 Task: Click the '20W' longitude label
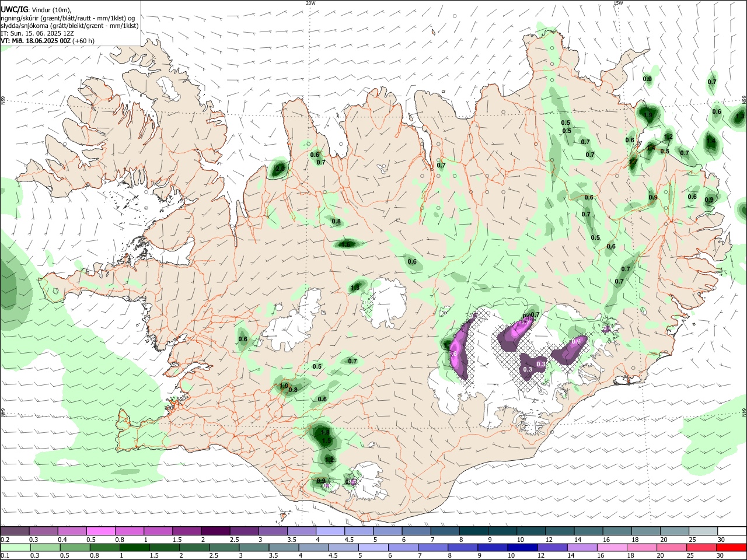pyautogui.click(x=310, y=3)
